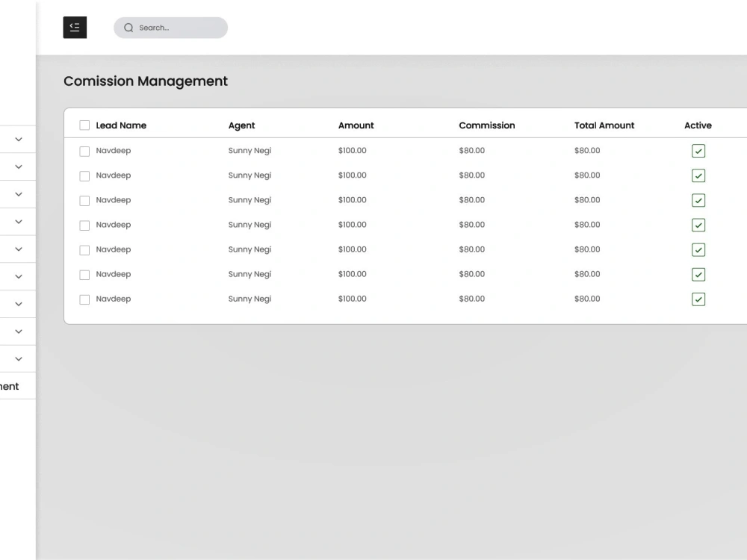The height and width of the screenshot is (560, 747).
Task: Click the Navdeep name in the fourth row
Action: [x=114, y=225]
